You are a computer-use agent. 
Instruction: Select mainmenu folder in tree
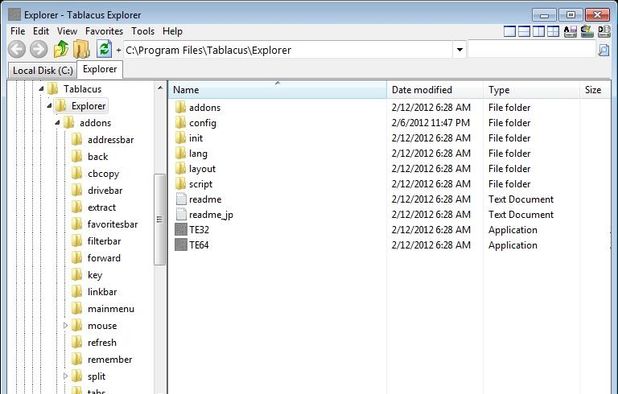point(111,309)
